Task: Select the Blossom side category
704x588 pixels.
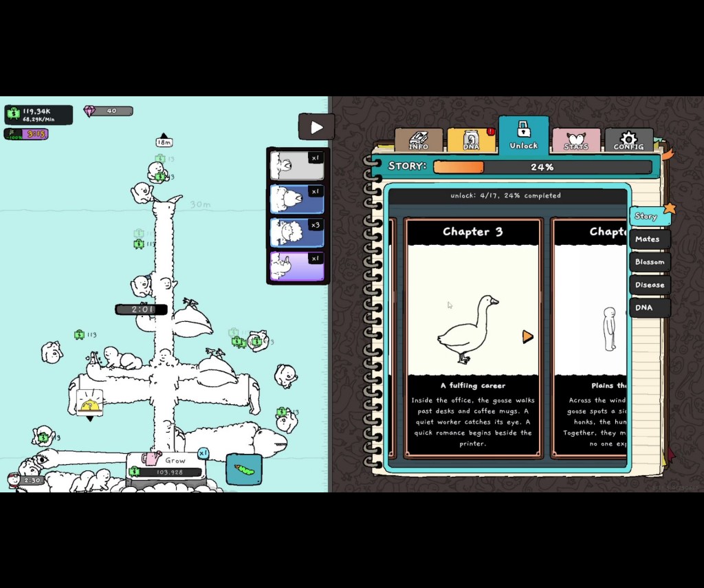Action: (x=649, y=262)
